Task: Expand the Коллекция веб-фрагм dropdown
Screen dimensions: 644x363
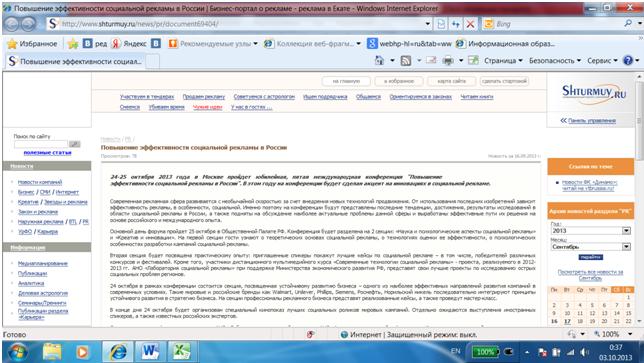Action: (358, 44)
